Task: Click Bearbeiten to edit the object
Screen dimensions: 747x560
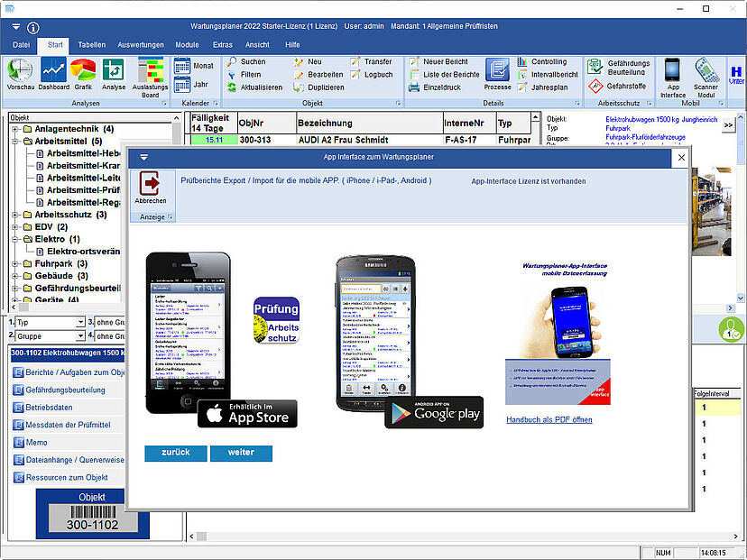Action: pyautogui.click(x=318, y=74)
